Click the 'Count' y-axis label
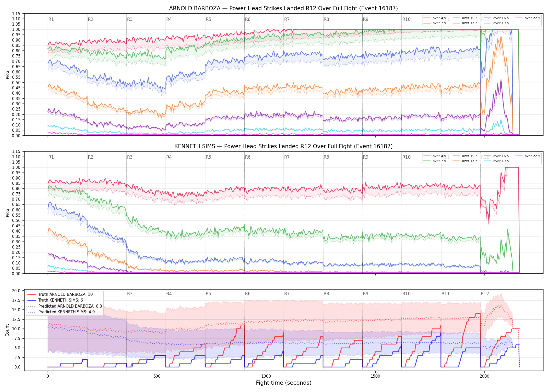This screenshot has width=549, height=392. tap(7, 330)
